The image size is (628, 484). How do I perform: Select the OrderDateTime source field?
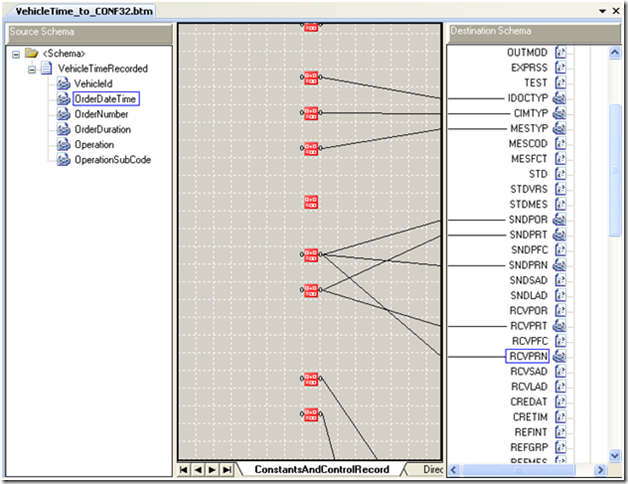106,99
